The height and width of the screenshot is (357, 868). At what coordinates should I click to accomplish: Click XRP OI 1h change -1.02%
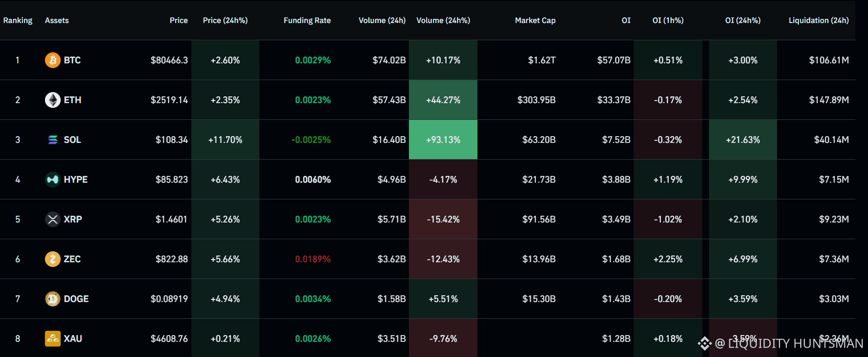668,219
